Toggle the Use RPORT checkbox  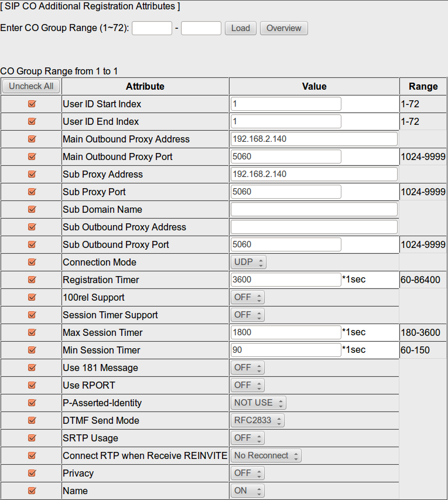[x=32, y=386]
